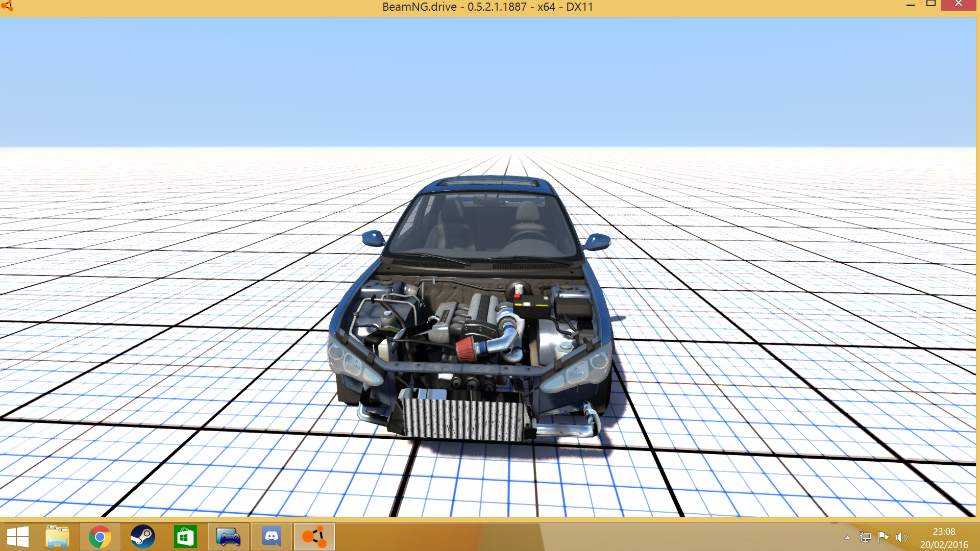Launch Google Chrome from the taskbar
The image size is (980, 551).
pyautogui.click(x=100, y=537)
